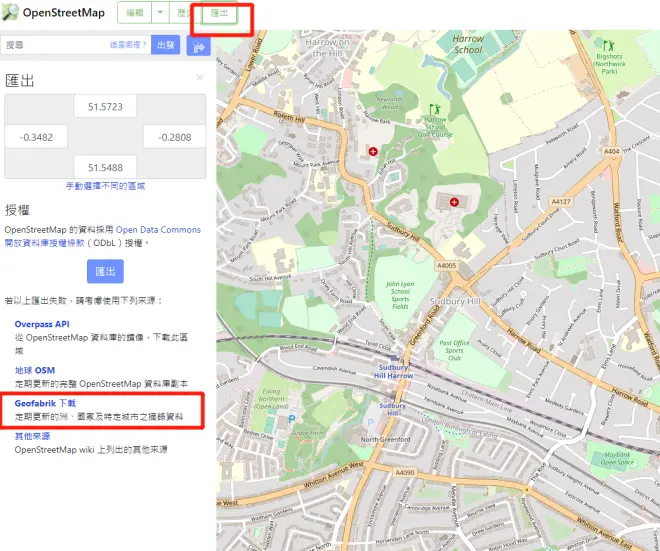Click the red hospital cross near Julian Hill

pos(373,152)
